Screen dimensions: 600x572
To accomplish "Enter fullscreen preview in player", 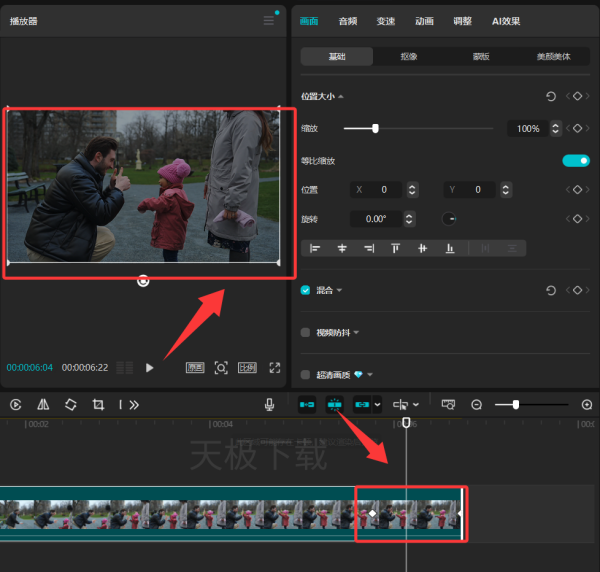I will click(275, 368).
